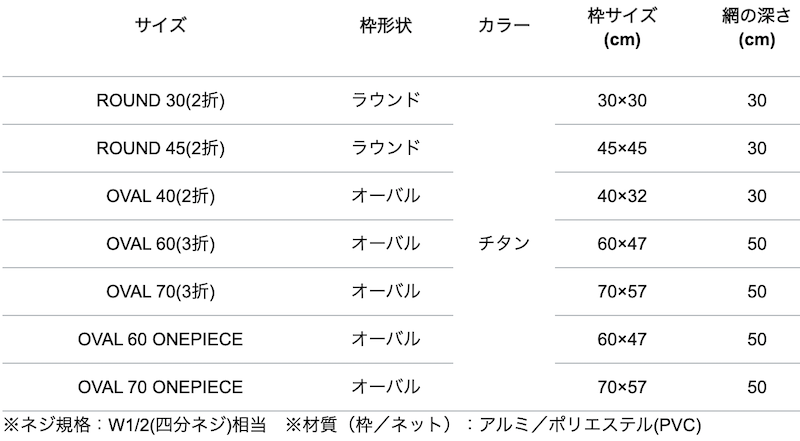Click the ROUND 30(2折) size cell

[x=160, y=101]
